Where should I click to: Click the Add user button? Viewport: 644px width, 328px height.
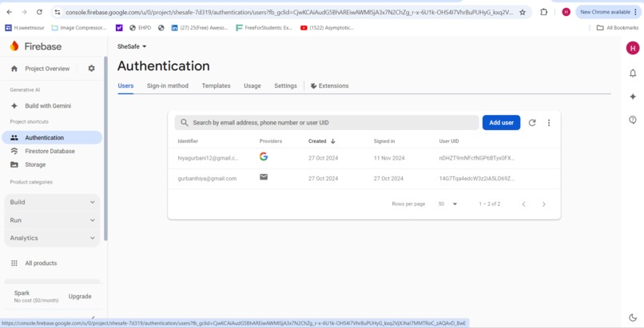pos(501,123)
